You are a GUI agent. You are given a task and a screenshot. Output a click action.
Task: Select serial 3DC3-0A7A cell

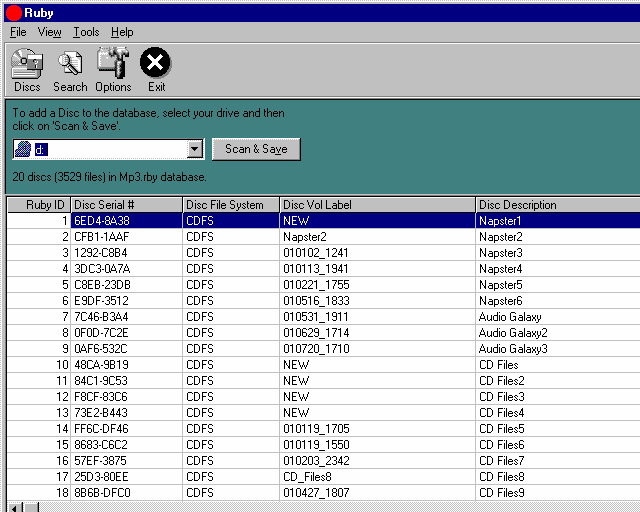pyautogui.click(x=127, y=269)
